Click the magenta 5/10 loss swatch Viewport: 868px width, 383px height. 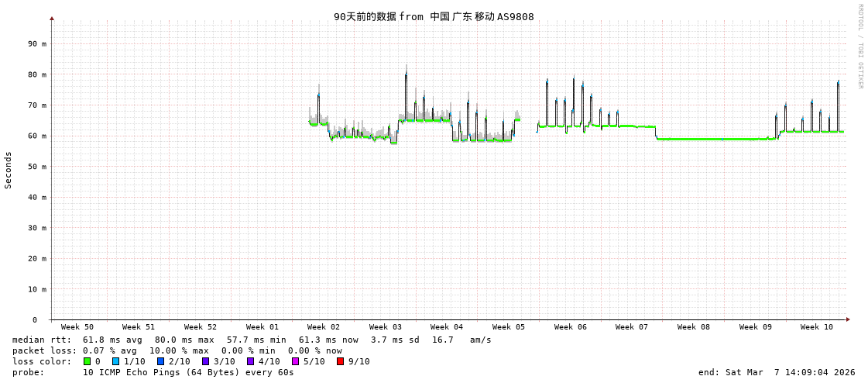pyautogui.click(x=295, y=361)
